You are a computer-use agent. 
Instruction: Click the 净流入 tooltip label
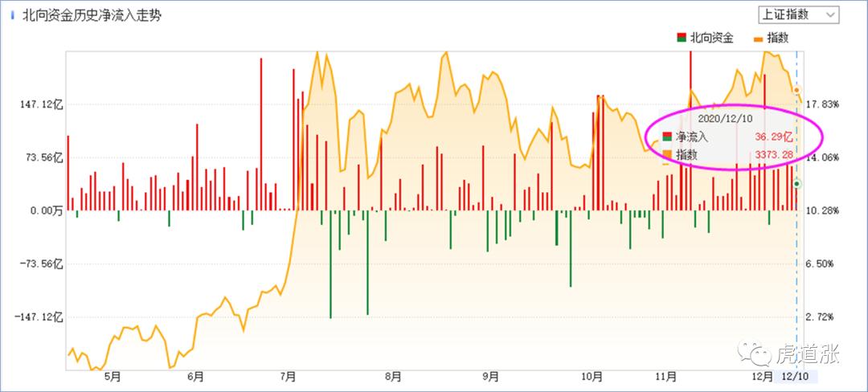[x=691, y=137]
